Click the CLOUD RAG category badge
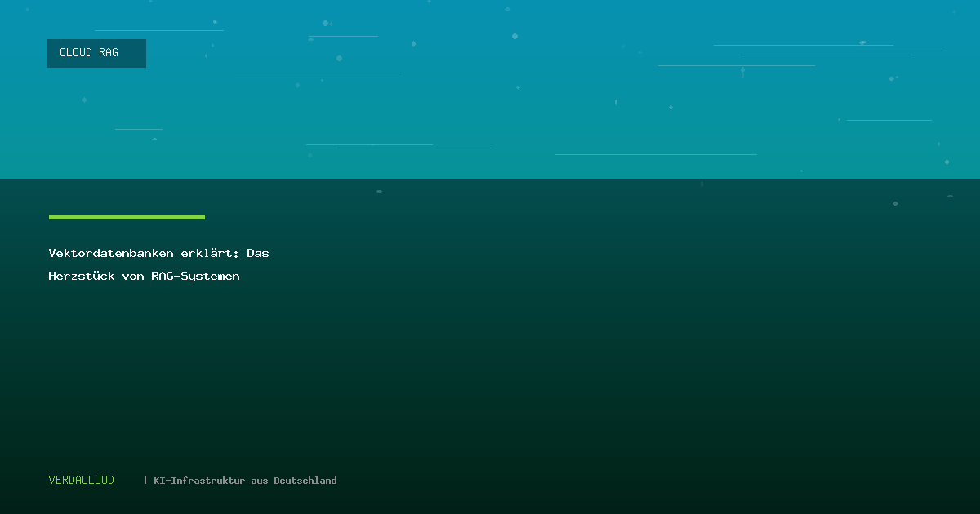Viewport: 980px width, 514px height. pyautogui.click(x=96, y=53)
